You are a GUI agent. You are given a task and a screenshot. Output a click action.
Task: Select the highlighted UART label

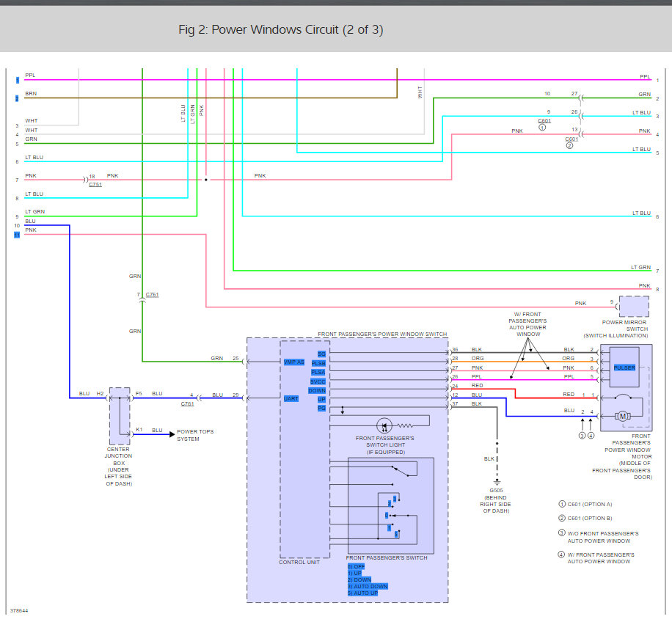tap(291, 398)
